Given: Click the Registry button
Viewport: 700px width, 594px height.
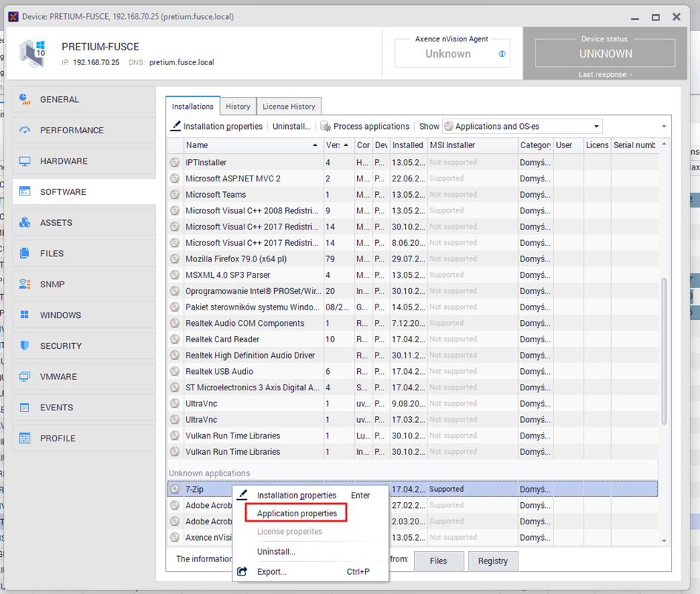Looking at the screenshot, I should [x=493, y=561].
